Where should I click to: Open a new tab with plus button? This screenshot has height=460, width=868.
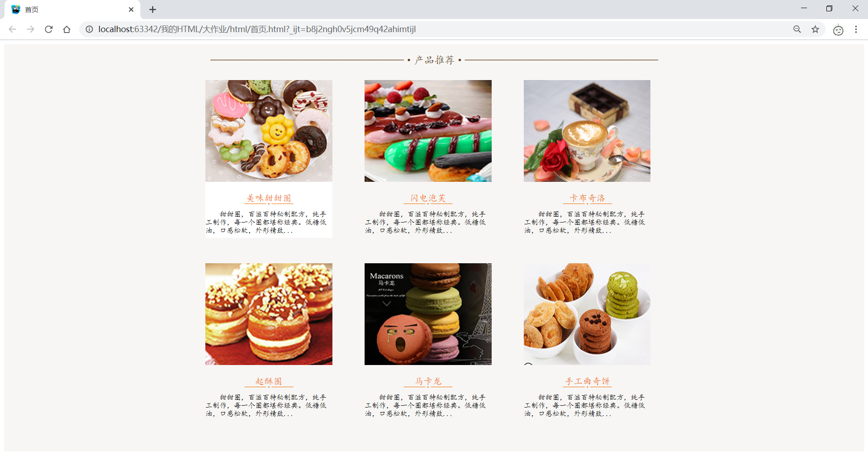pyautogui.click(x=153, y=9)
